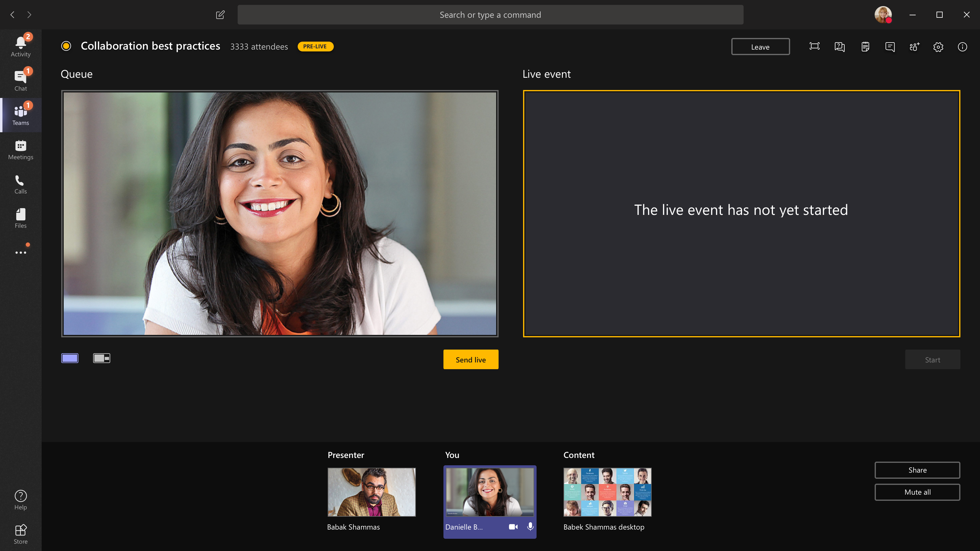Open the meeting notes panel icon

tap(865, 47)
